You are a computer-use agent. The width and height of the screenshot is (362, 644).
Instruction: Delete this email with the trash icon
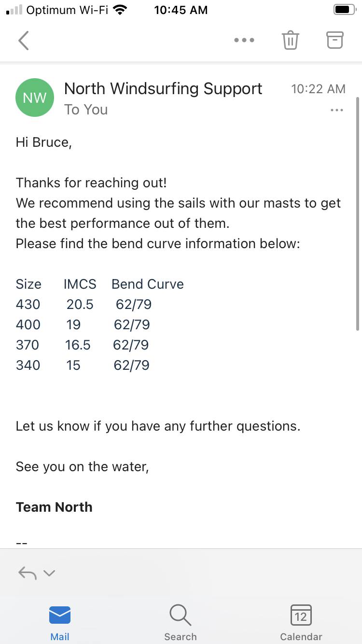pos(290,40)
